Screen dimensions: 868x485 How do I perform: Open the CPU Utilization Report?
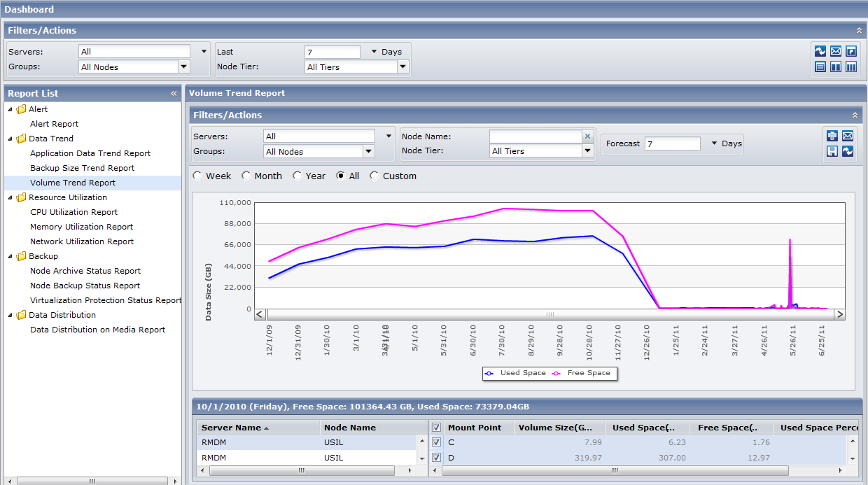coord(73,212)
